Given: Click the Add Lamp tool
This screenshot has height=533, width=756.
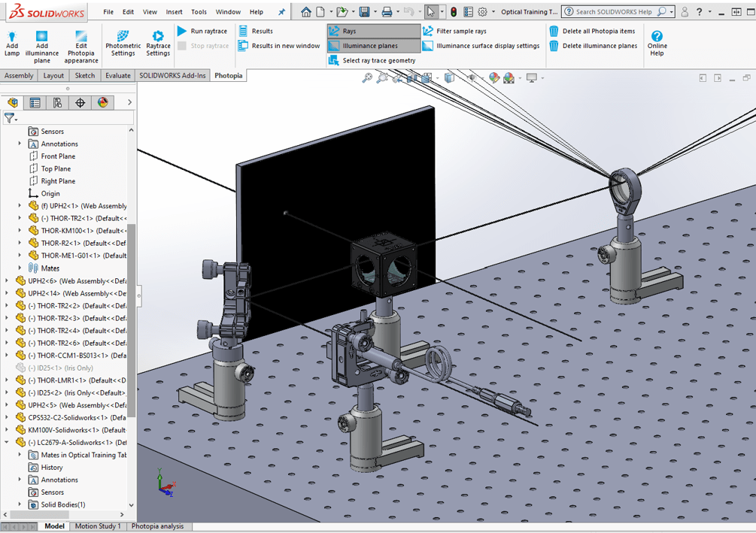Looking at the screenshot, I should 11,43.
